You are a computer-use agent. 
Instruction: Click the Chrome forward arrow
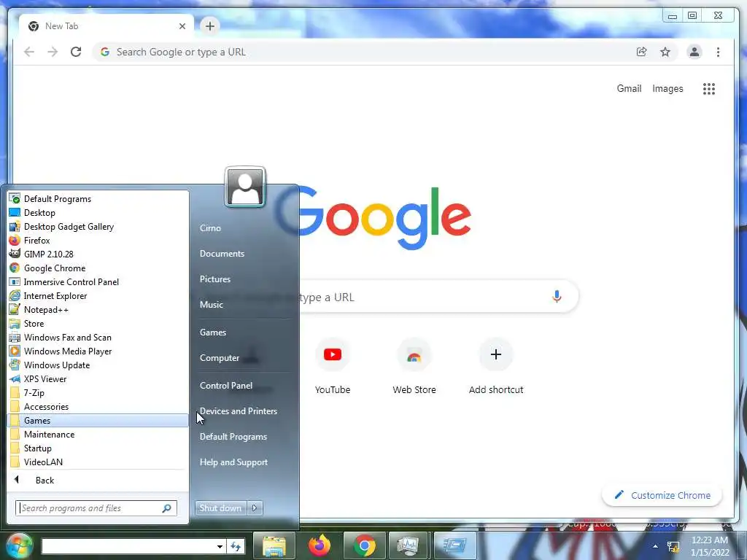coord(53,52)
